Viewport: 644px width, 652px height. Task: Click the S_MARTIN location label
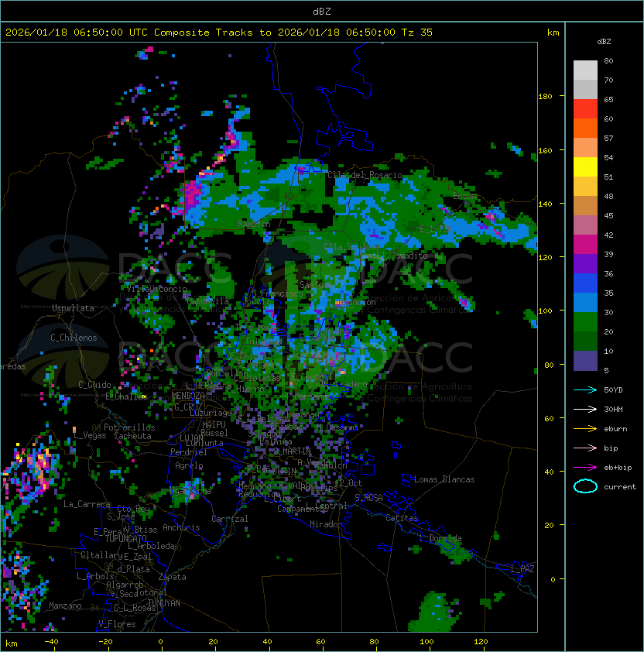[x=293, y=451]
